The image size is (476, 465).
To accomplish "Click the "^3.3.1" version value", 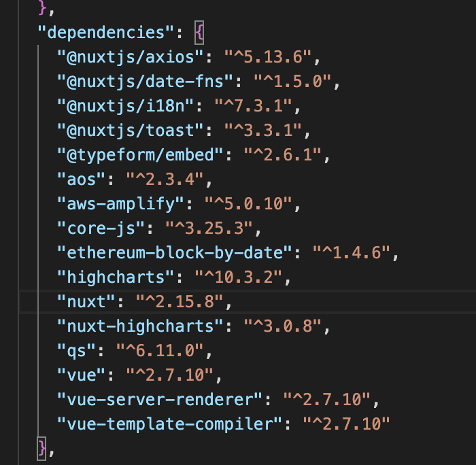I will coord(263,131).
